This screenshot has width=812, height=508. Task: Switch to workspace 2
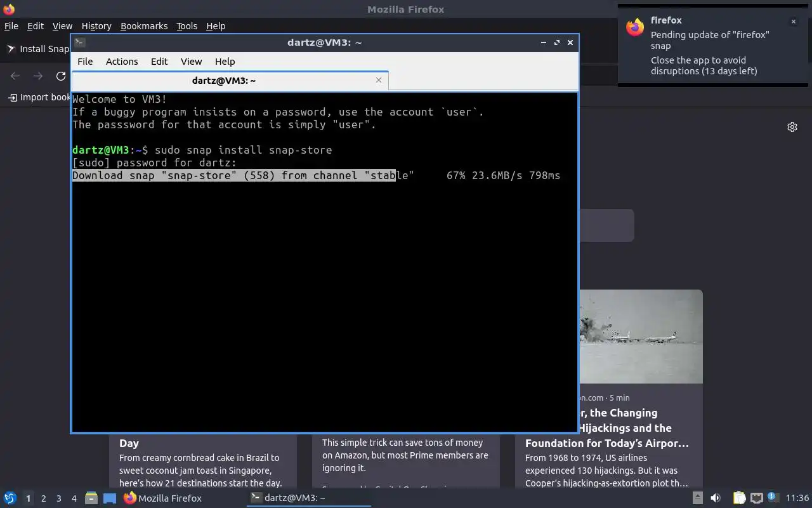click(x=43, y=498)
